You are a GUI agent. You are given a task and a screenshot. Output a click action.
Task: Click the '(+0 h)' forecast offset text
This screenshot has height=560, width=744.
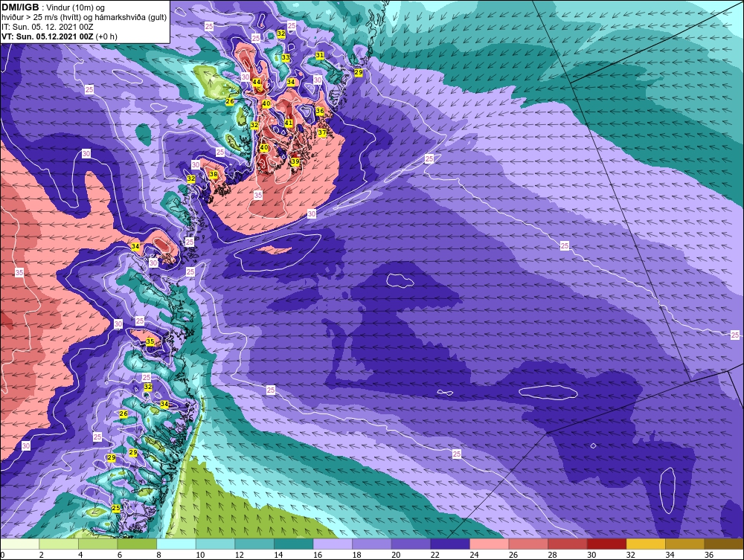coord(106,36)
